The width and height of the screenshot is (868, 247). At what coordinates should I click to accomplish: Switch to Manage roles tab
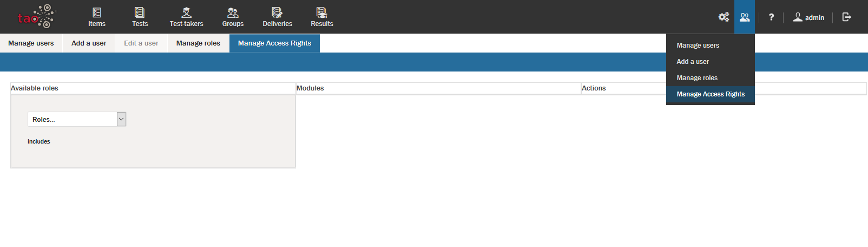[x=198, y=43]
